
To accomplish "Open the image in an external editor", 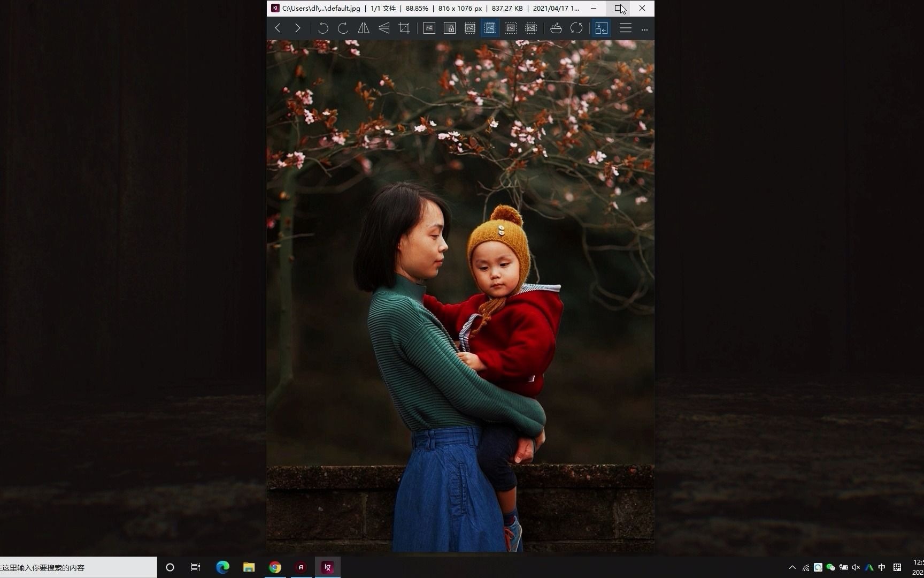I will tap(556, 28).
